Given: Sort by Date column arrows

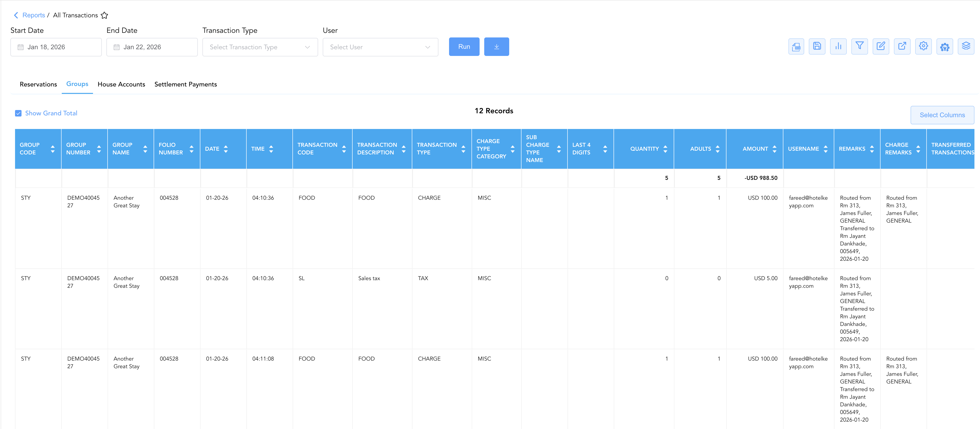Looking at the screenshot, I should [226, 149].
